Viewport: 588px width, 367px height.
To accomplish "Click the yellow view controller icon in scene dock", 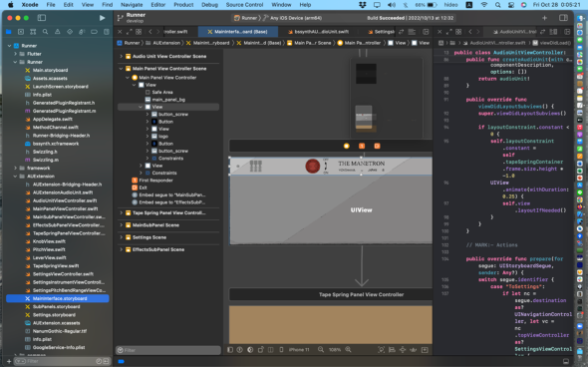I will coord(347,146).
